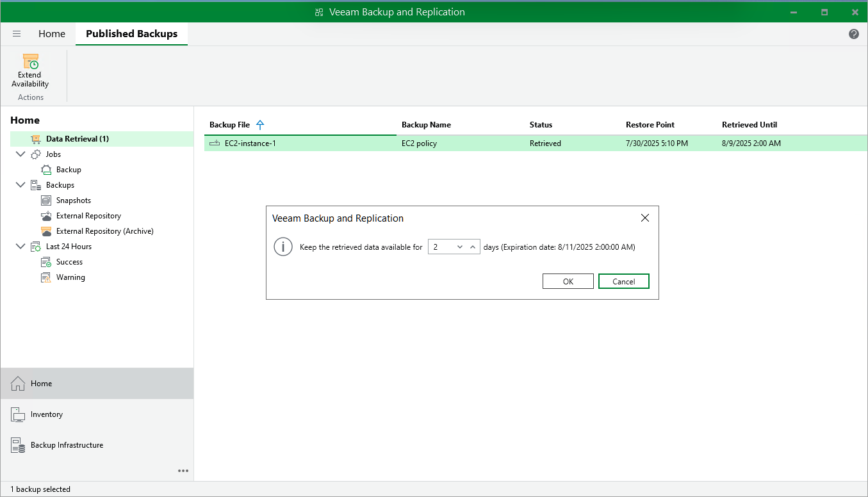Viewport: 868px width, 497px height.
Task: Click the sort arrow on Backup File column
Action: click(260, 125)
